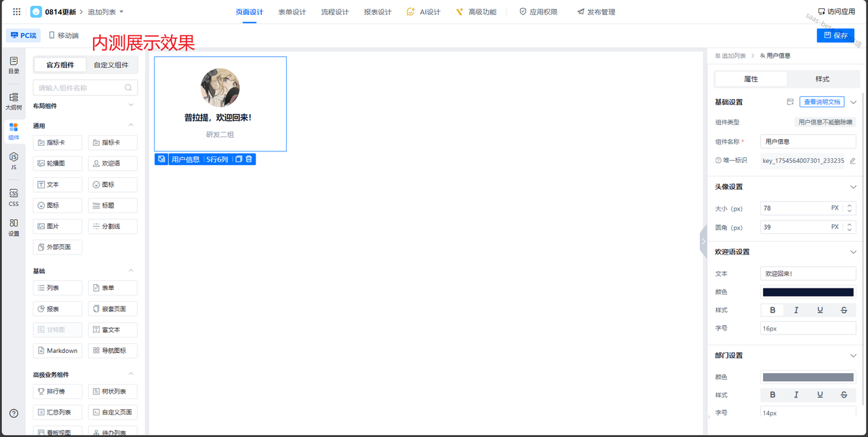Toggle strikethrough for 部门设置 text style
Viewport: 868px width, 437px height.
coord(844,394)
